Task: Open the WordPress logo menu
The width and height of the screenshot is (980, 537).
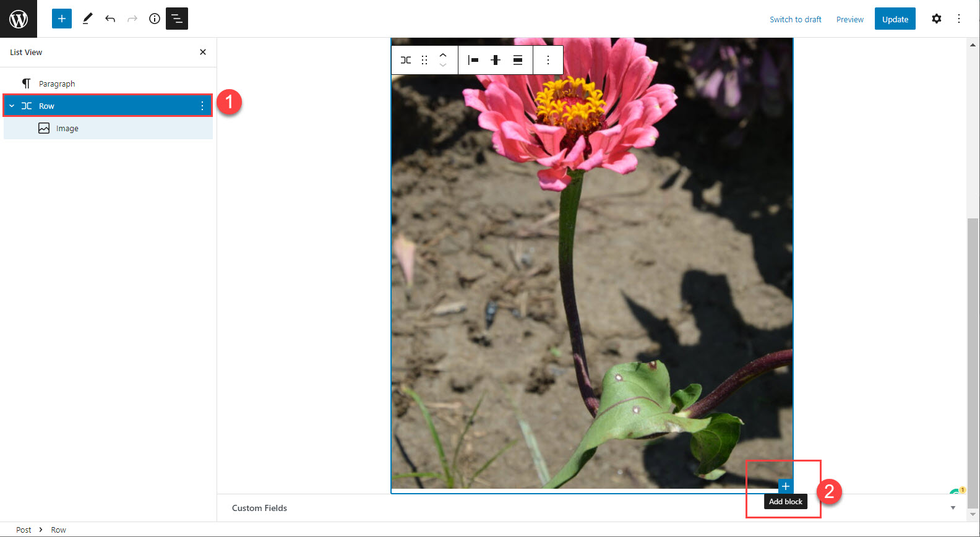Action: coord(19,19)
